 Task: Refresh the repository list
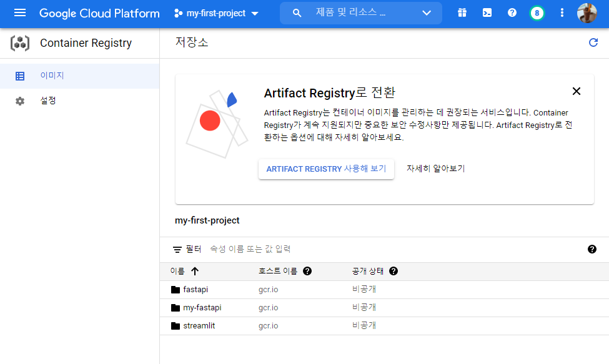click(x=593, y=42)
